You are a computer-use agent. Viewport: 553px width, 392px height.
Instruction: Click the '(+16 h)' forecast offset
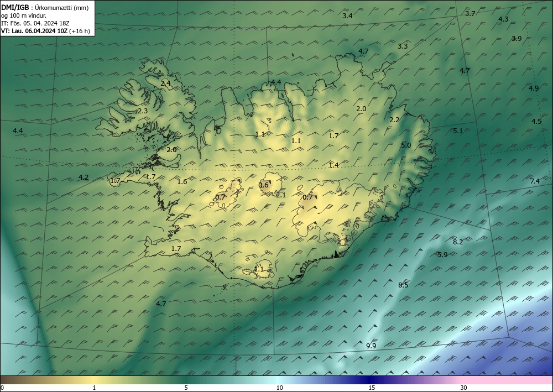pos(80,31)
